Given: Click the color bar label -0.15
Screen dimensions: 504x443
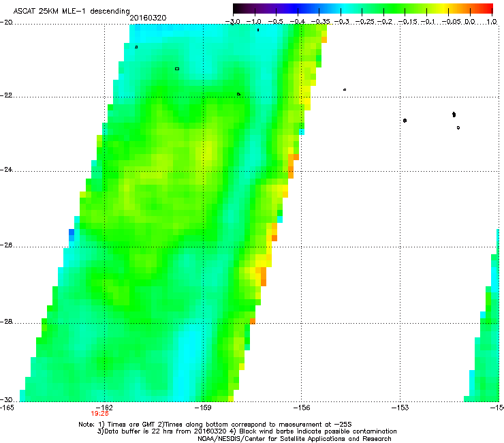Looking at the screenshot, I should [408, 22].
